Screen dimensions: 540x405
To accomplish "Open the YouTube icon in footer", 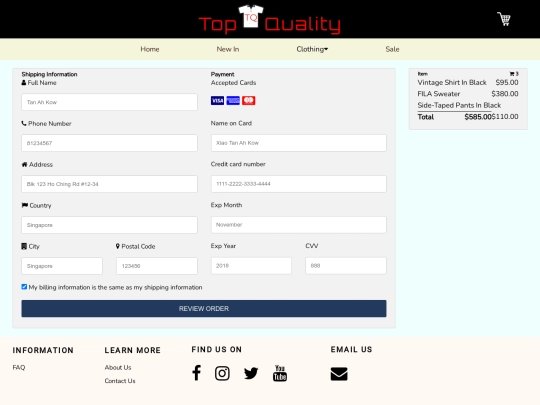I will pos(280,373).
